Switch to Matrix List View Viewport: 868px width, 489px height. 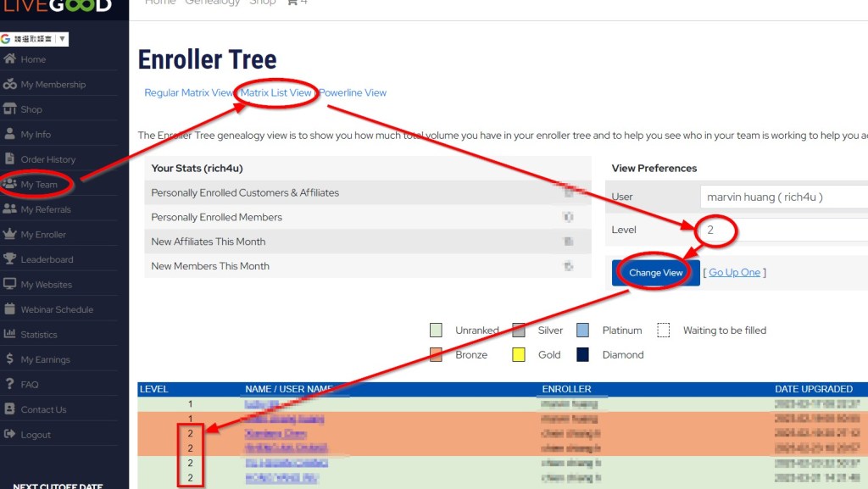click(276, 93)
